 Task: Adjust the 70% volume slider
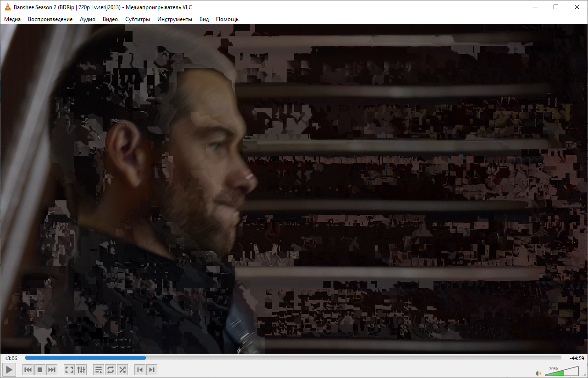point(562,371)
